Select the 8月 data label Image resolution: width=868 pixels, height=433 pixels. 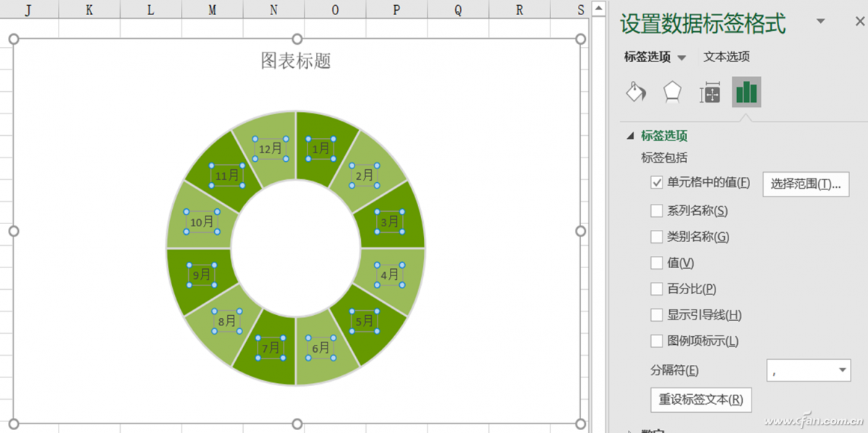(x=227, y=320)
